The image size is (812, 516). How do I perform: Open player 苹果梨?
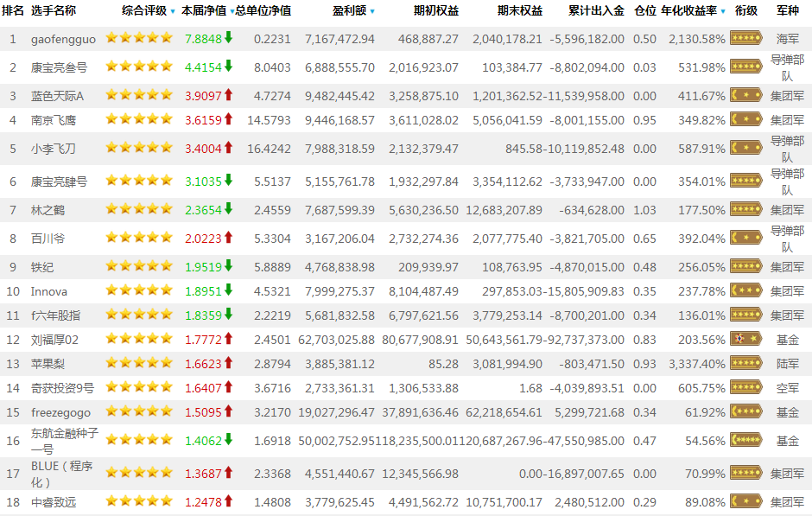point(48,364)
